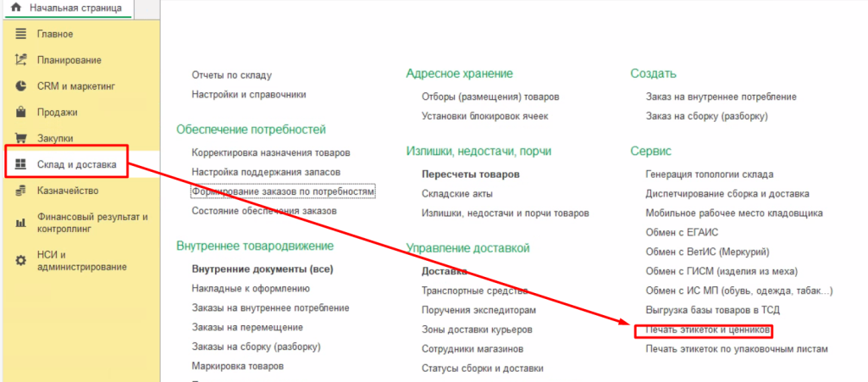Click the Внутреннее товародвижение heading
The height and width of the screenshot is (382, 868).
pos(255,246)
